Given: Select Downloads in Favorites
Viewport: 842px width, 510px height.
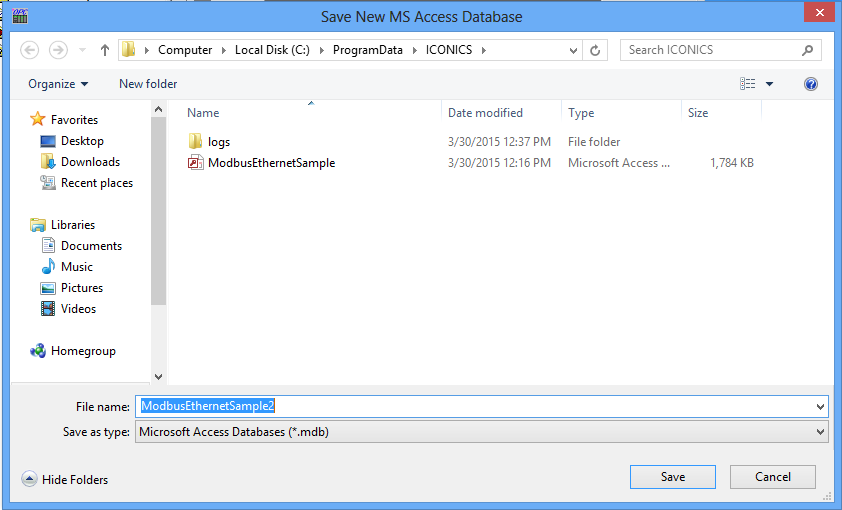Looking at the screenshot, I should (90, 162).
